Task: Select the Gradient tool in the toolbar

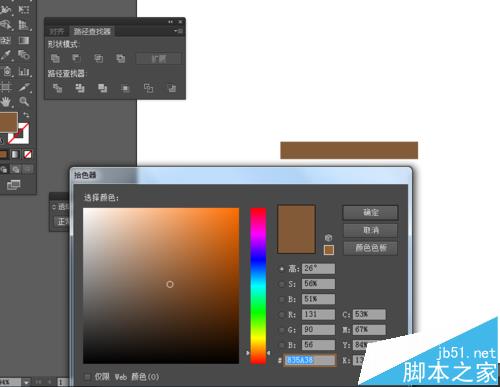Action: [x=24, y=40]
